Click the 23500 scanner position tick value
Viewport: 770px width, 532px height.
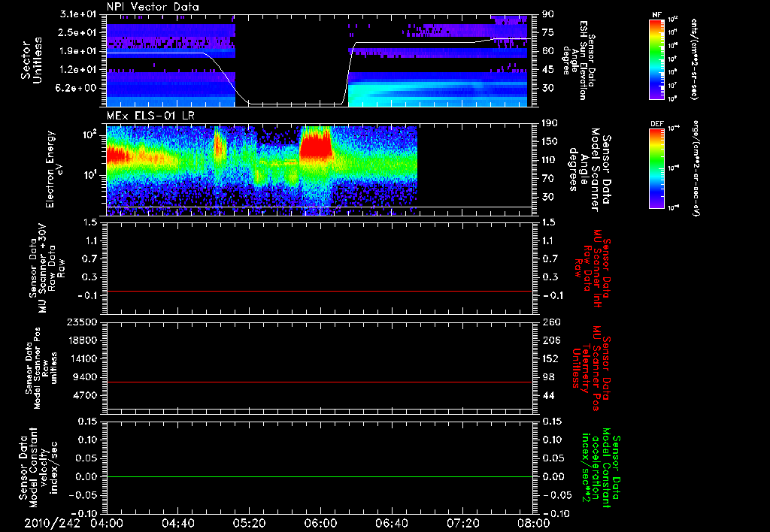pos(80,322)
